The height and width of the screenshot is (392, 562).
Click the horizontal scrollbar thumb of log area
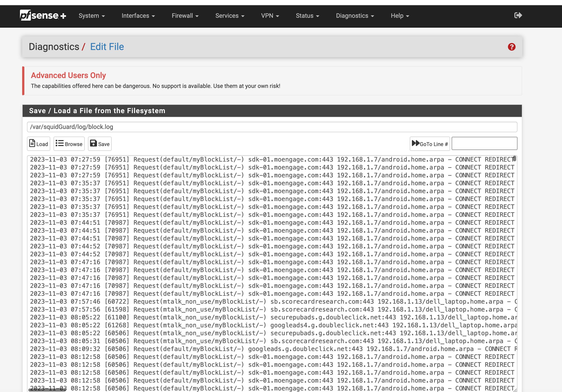click(47, 390)
